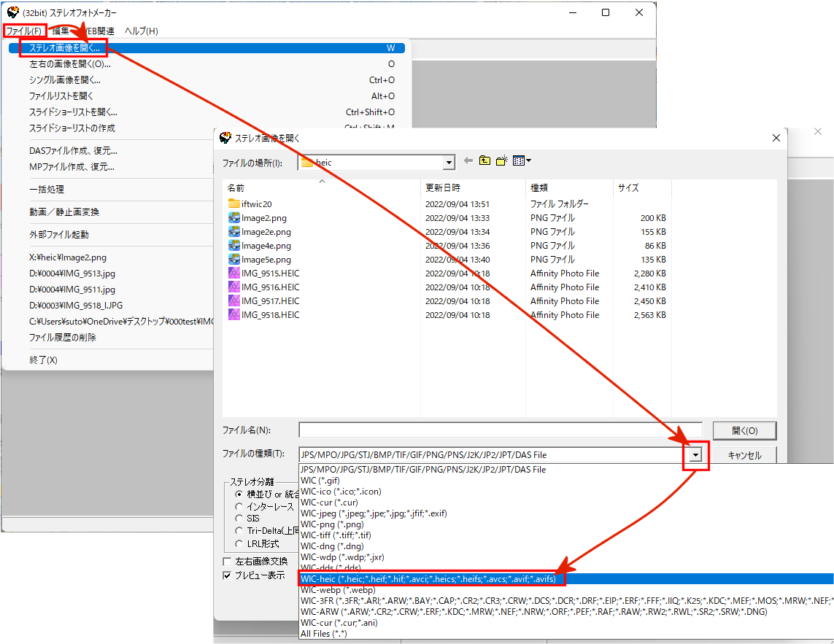Select the SIS stereo separation option
The image size is (834, 644).
coord(239,519)
